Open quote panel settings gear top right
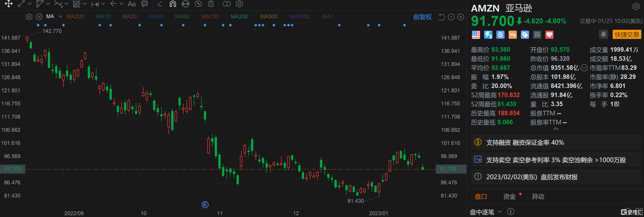 tap(636, 7)
